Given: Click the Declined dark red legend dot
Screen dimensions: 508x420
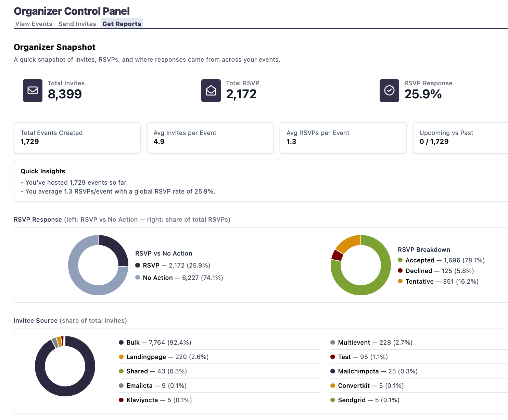Looking at the screenshot, I should pyautogui.click(x=400, y=271).
